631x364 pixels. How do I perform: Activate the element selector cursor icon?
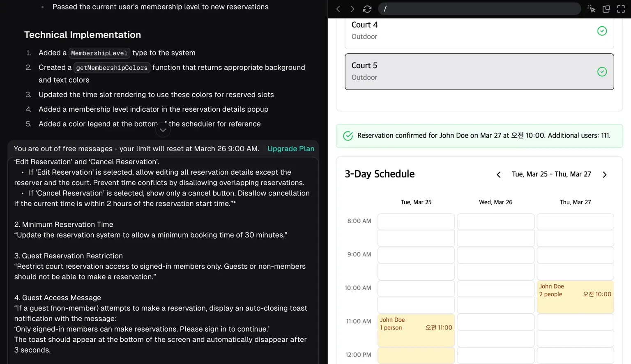tap(591, 9)
